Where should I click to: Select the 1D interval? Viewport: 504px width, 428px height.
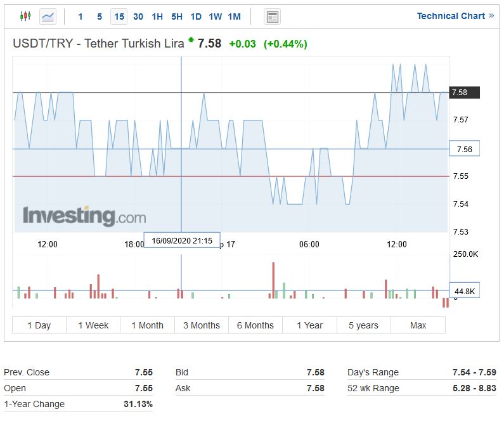[x=196, y=16]
